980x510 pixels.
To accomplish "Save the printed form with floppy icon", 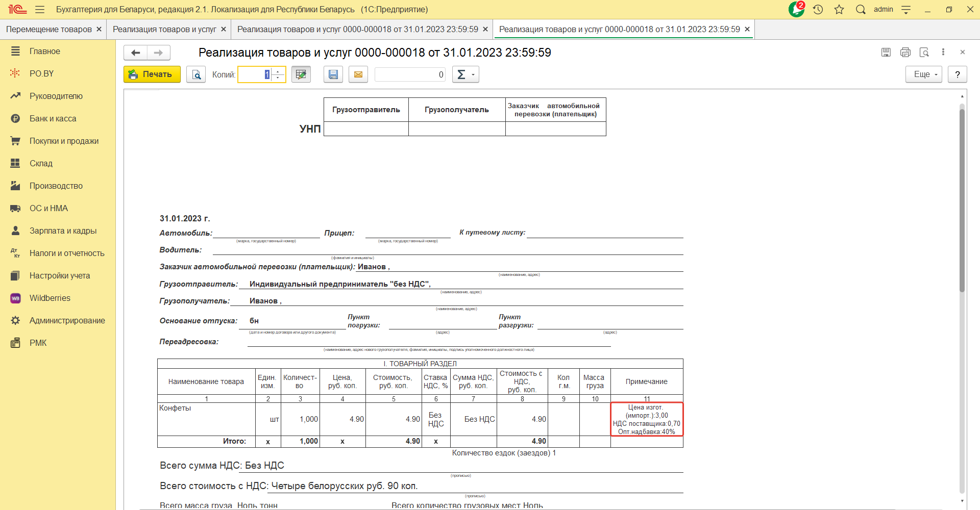I will pyautogui.click(x=333, y=74).
